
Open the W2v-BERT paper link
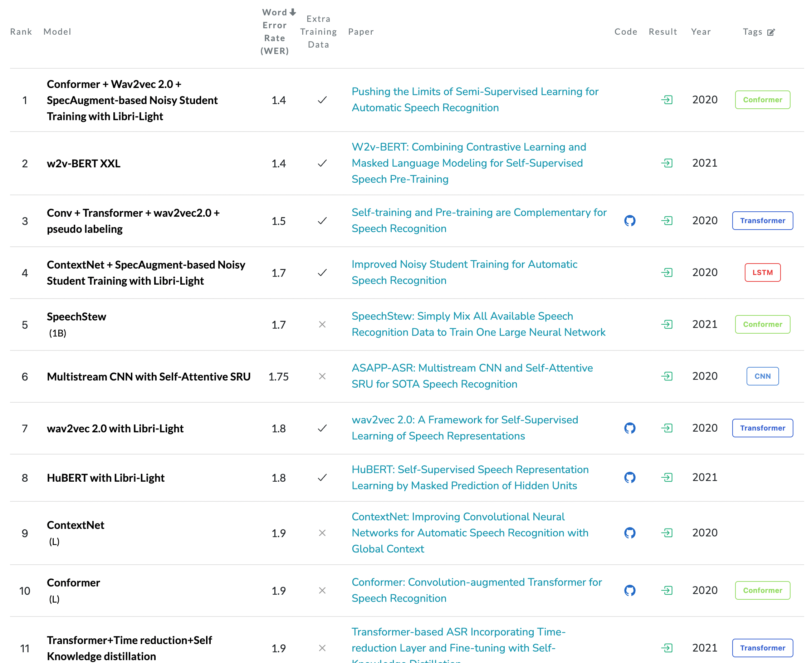point(468,163)
